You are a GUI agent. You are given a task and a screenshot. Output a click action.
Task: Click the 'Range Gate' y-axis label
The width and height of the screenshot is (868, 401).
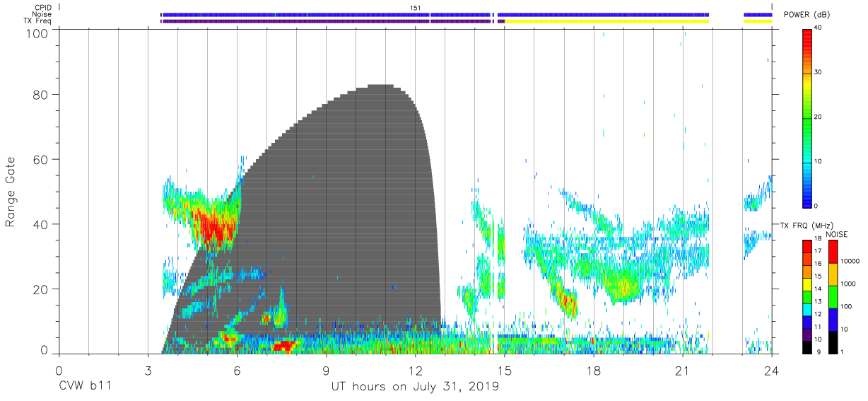click(11, 191)
